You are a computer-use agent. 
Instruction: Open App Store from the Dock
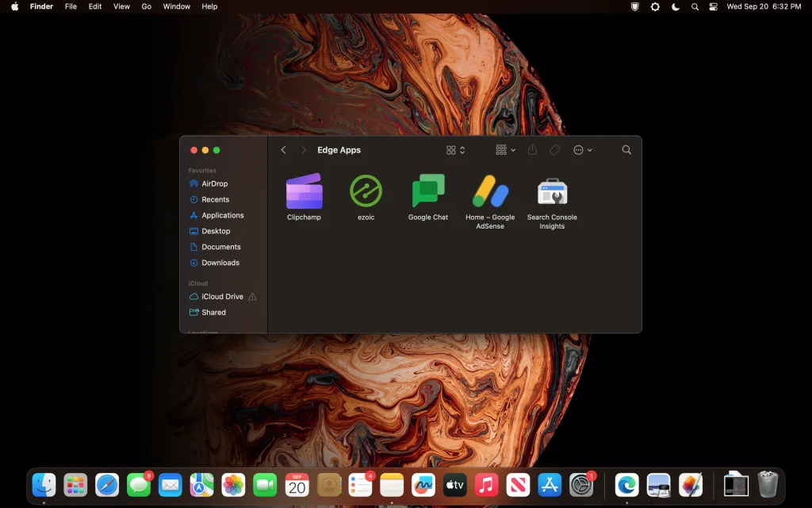tap(550, 486)
